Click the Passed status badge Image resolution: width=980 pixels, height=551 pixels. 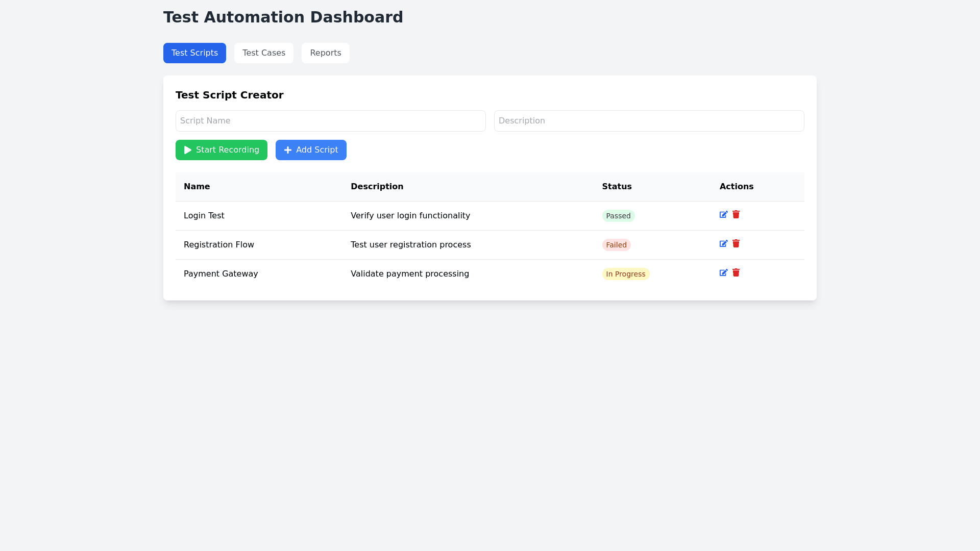coord(618,216)
